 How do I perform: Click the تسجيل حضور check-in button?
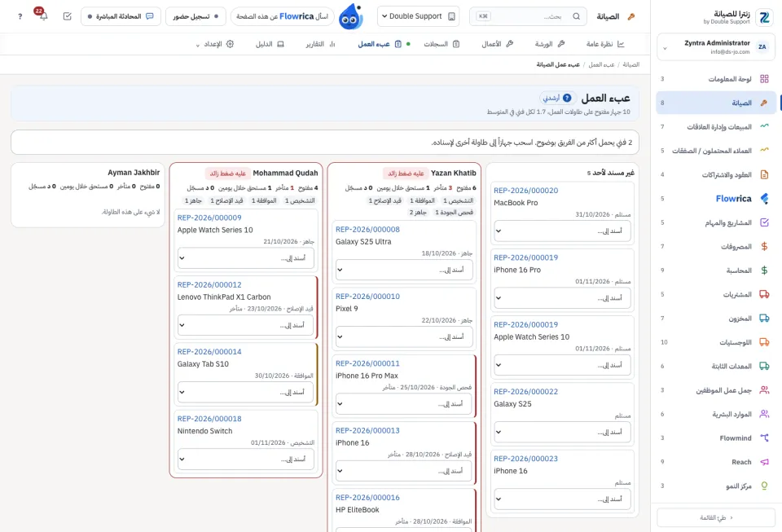click(195, 16)
